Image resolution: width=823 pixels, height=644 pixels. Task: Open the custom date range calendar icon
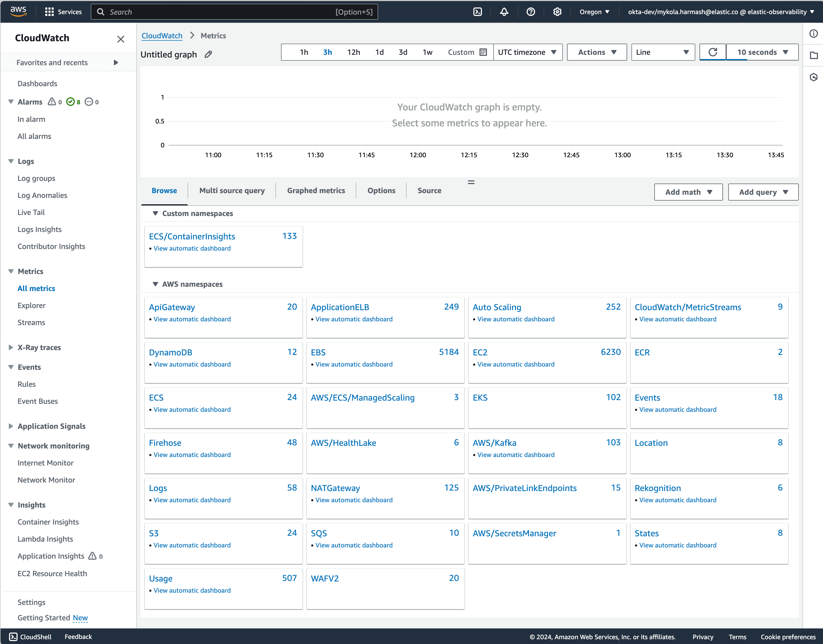tap(483, 52)
